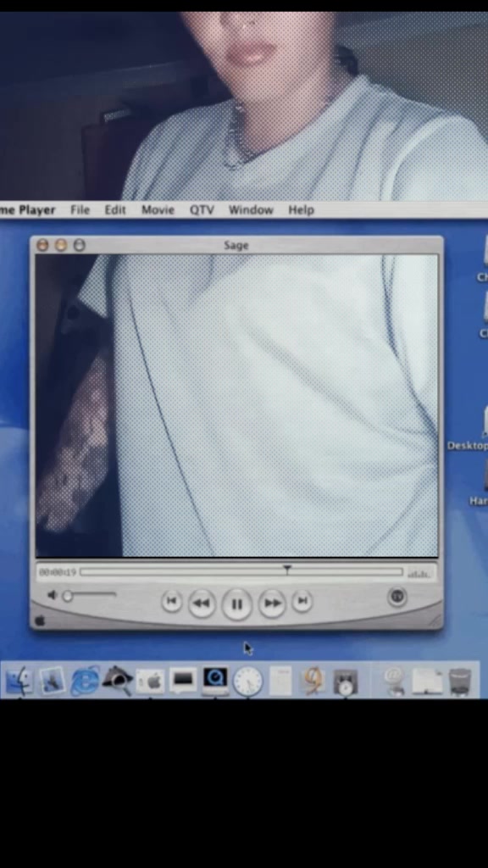Click QuickTime Player icon in the Dock
The height and width of the screenshot is (868, 488).
(x=215, y=681)
